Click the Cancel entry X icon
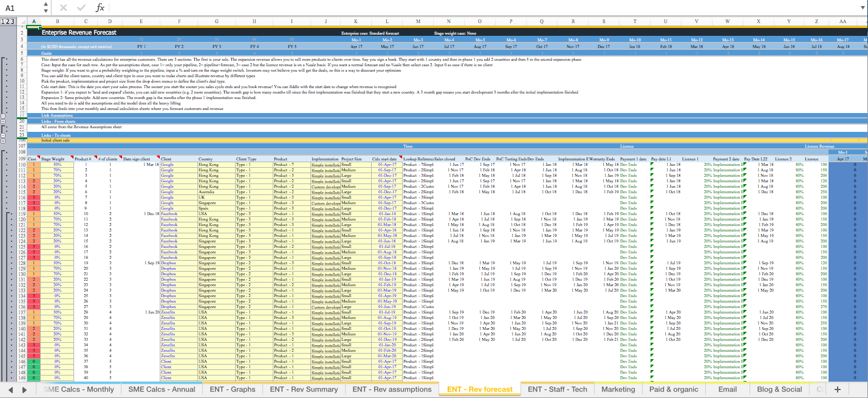Viewport: 868px width, 398px height. pos(64,8)
